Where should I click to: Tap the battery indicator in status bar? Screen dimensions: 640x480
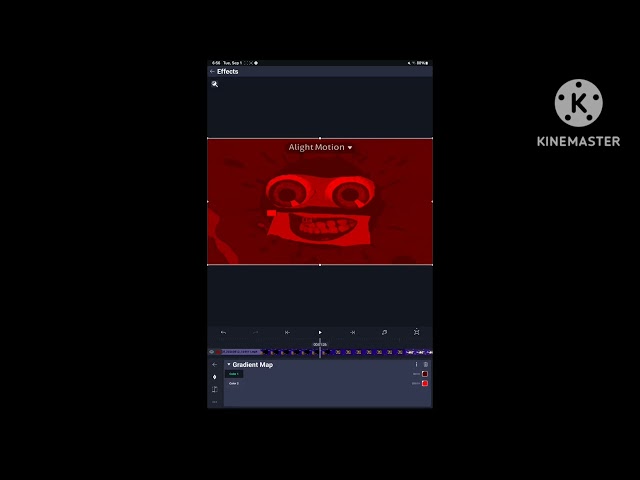coord(422,63)
